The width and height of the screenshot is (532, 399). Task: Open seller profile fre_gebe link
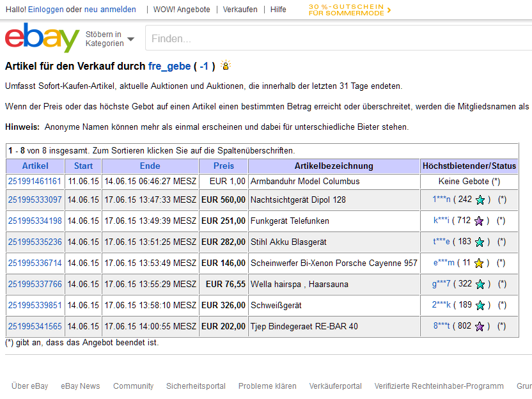click(x=169, y=66)
